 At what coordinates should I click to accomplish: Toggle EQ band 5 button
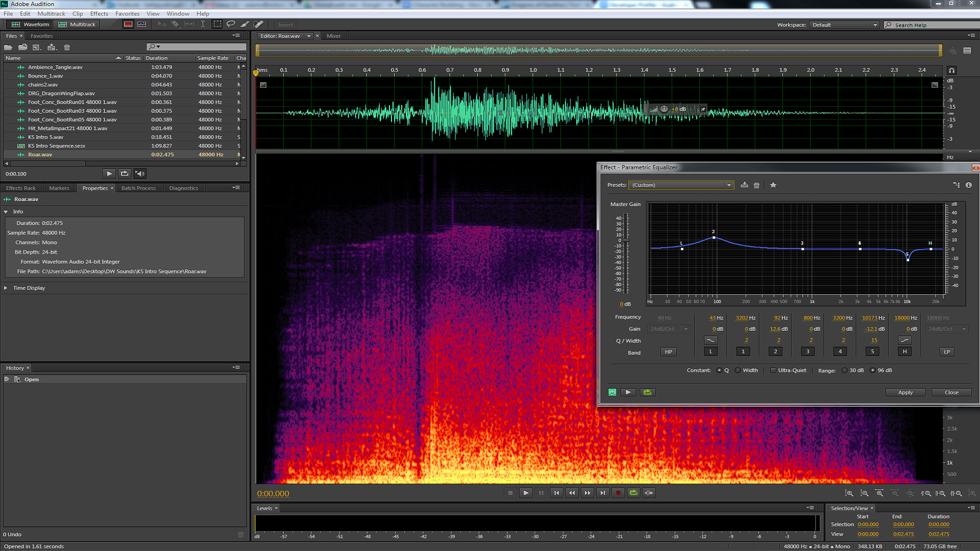tap(872, 352)
